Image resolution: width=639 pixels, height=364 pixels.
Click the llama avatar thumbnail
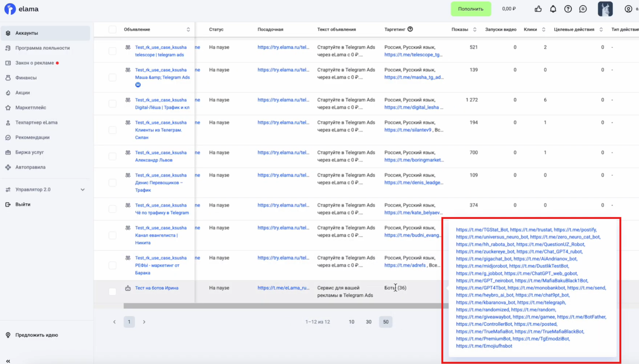coord(605,9)
